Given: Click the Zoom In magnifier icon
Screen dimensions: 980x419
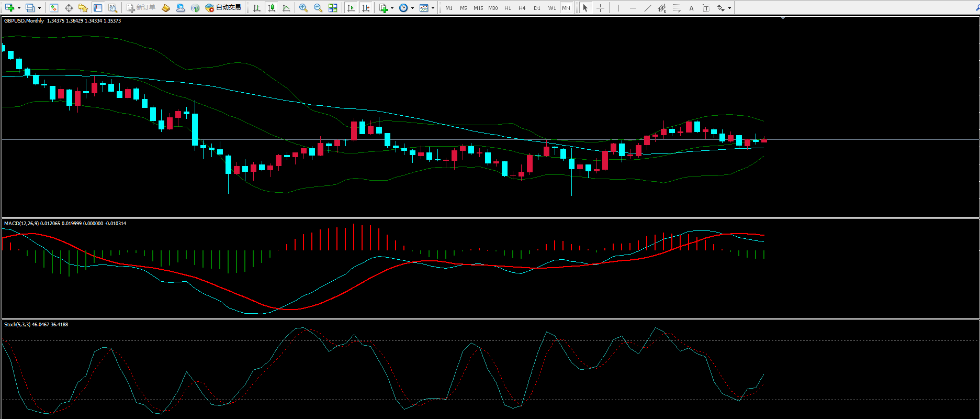Looking at the screenshot, I should [x=303, y=8].
